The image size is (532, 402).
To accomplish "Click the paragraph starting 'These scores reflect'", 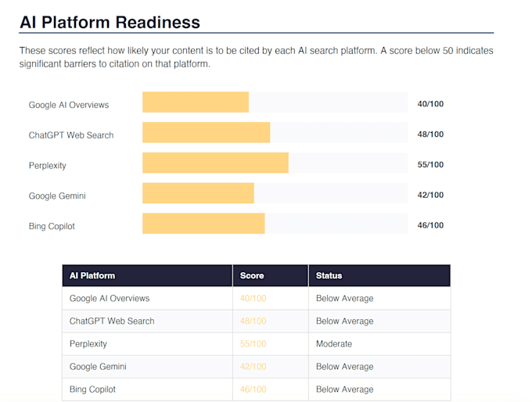I will click(x=256, y=57).
